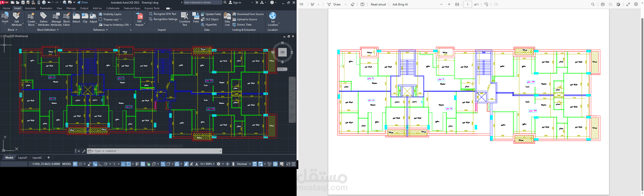
Task: Select the Define Attributes tool
Action: click(x=44, y=19)
